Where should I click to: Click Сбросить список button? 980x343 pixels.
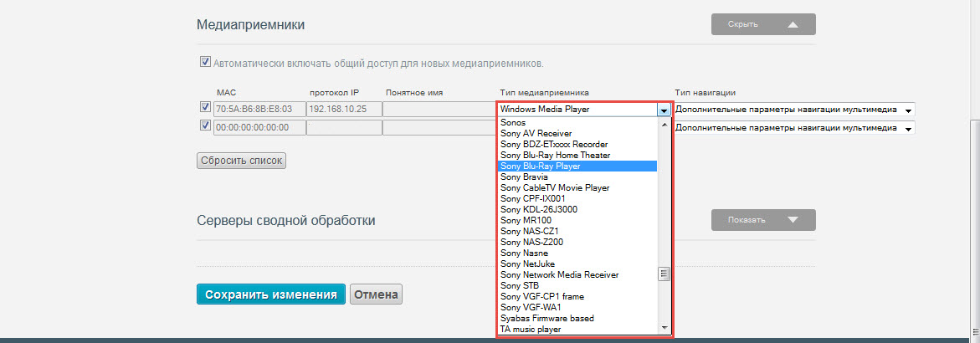click(x=241, y=161)
